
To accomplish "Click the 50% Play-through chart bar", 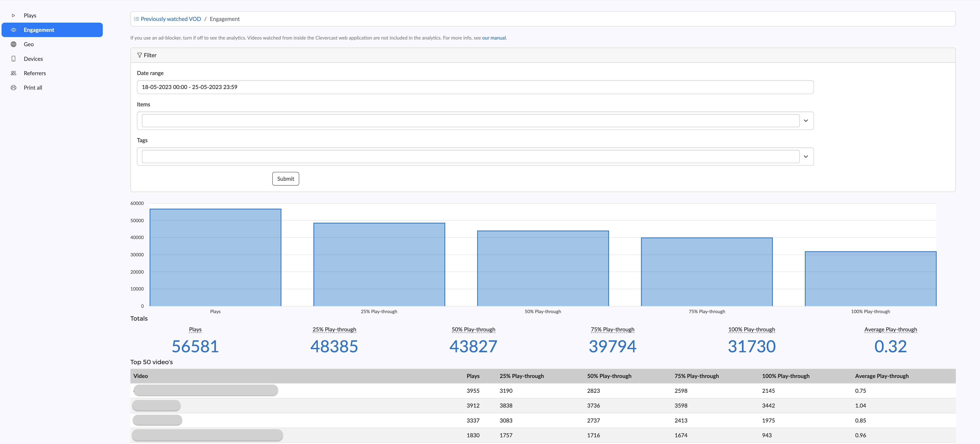I will (543, 269).
